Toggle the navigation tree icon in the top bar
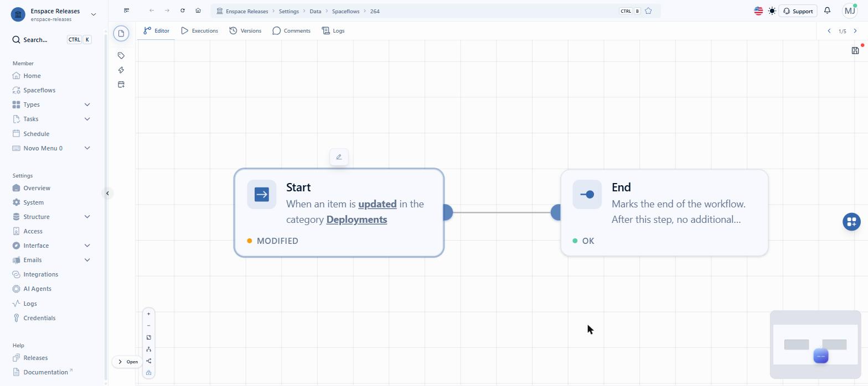 127,11
